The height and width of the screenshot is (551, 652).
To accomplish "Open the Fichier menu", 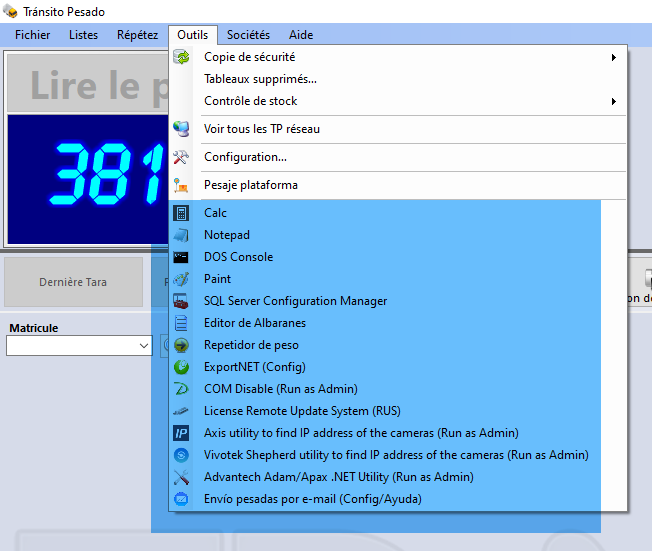I will point(32,35).
